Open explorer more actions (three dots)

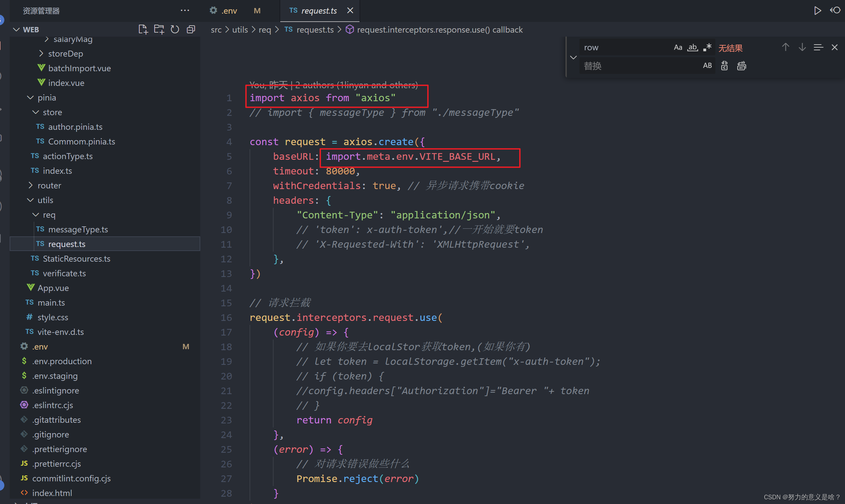click(185, 11)
